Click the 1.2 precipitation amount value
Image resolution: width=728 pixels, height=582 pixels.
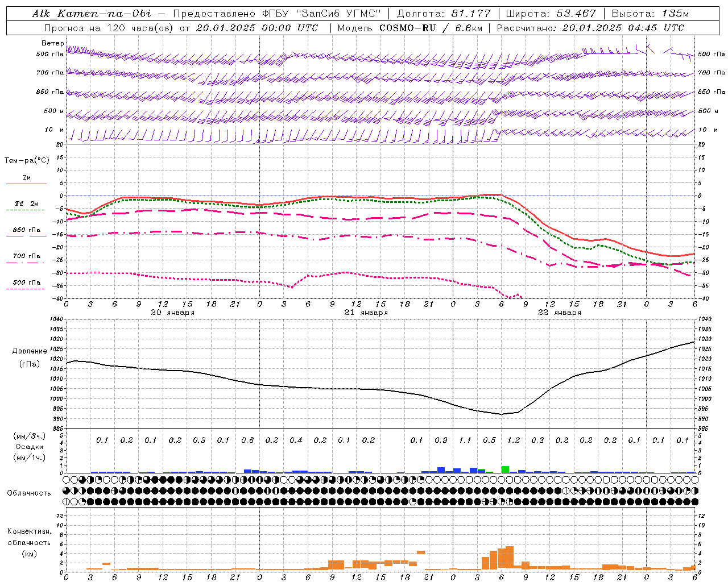(x=514, y=440)
